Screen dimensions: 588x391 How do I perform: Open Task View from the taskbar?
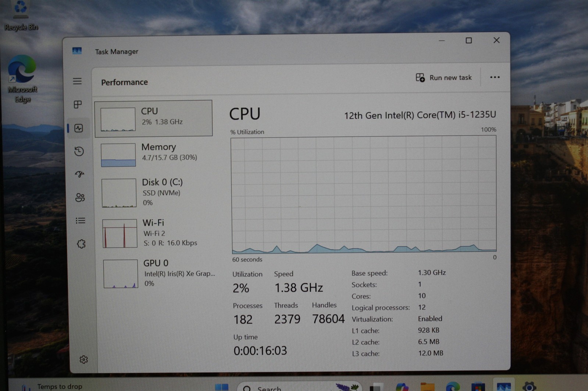[376, 387]
